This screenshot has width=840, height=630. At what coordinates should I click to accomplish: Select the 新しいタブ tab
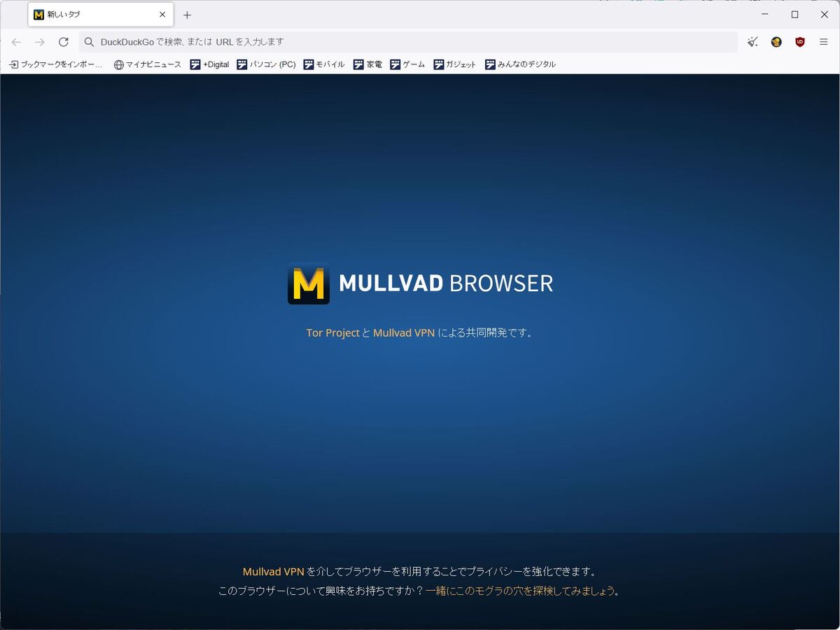(101, 14)
